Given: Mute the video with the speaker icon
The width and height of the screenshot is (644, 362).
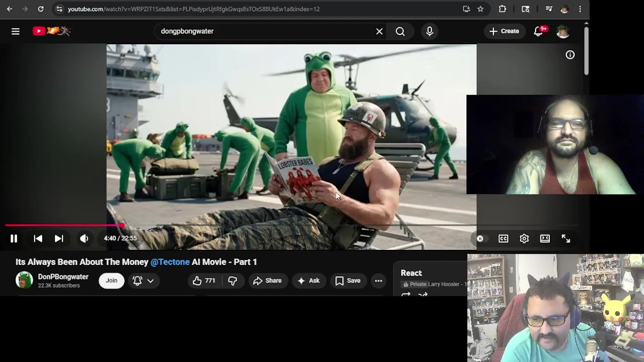Looking at the screenshot, I should [x=84, y=239].
